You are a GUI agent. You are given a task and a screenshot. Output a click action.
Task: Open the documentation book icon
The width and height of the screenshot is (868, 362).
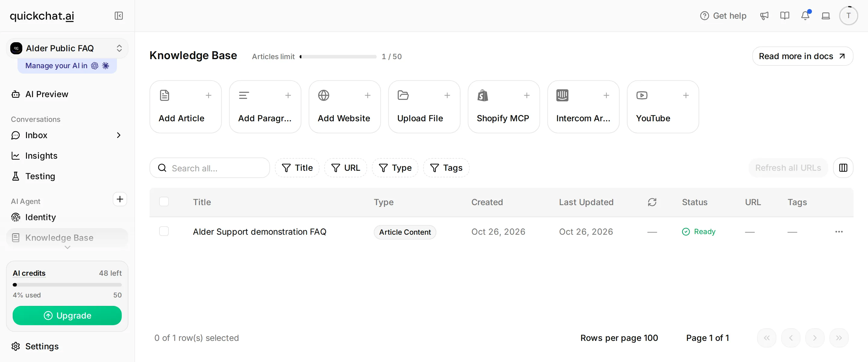point(785,16)
